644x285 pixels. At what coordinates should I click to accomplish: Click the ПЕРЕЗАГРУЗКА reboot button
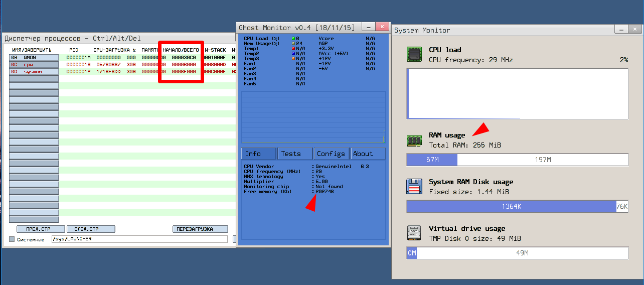(x=200, y=229)
